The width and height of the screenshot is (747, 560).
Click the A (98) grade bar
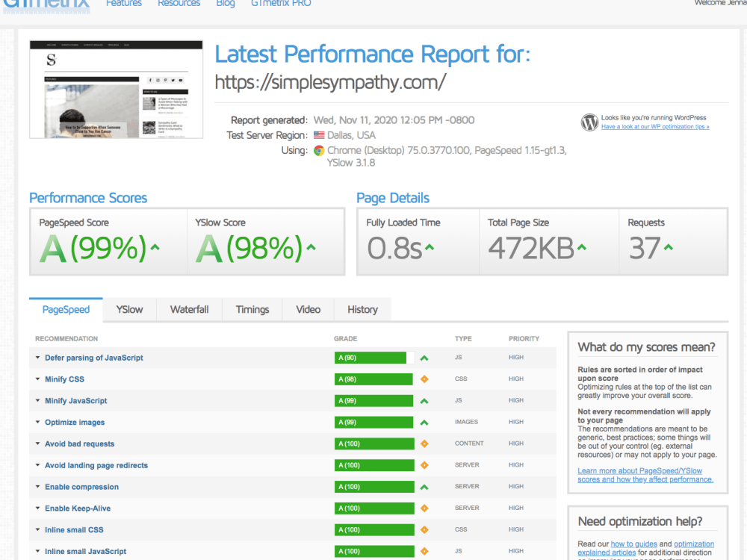tap(374, 379)
